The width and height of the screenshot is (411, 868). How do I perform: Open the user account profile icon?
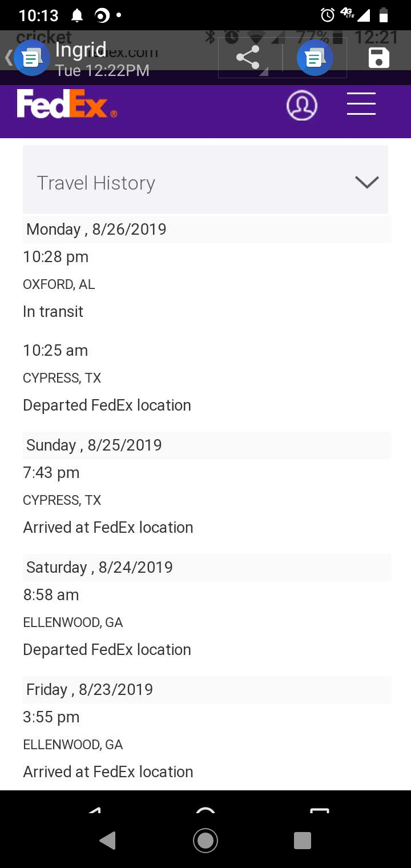pos(301,105)
